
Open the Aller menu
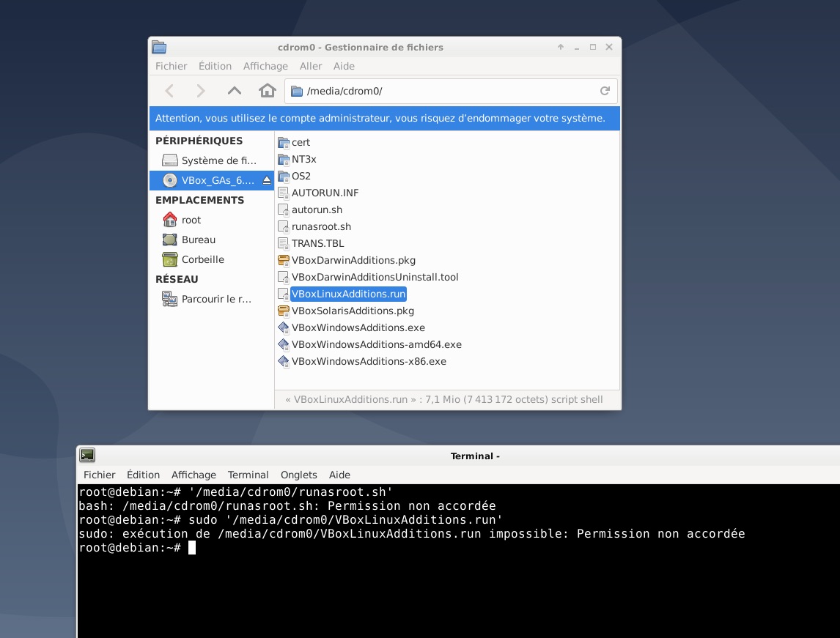(311, 67)
